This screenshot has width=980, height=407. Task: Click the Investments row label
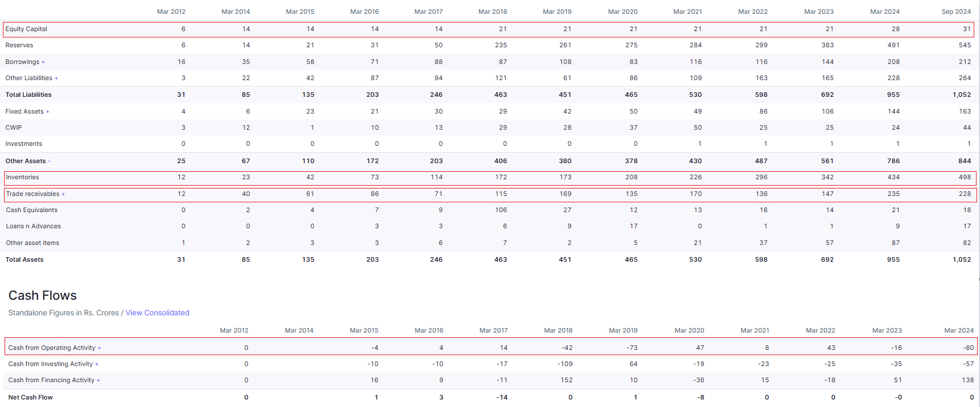tap(24, 144)
